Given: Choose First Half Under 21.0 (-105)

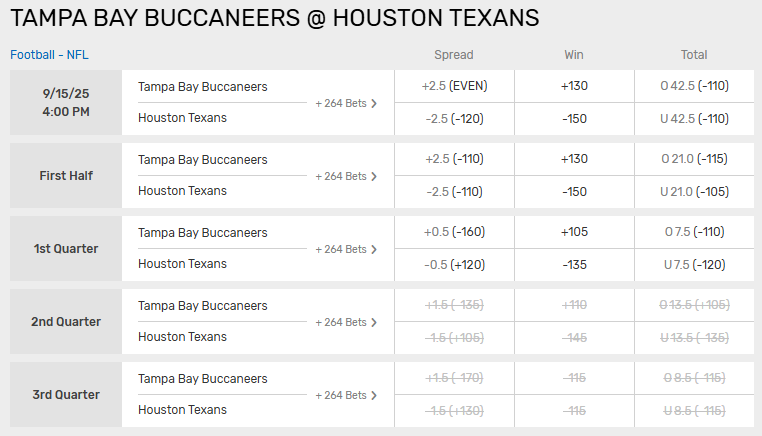Looking at the screenshot, I should (694, 191).
